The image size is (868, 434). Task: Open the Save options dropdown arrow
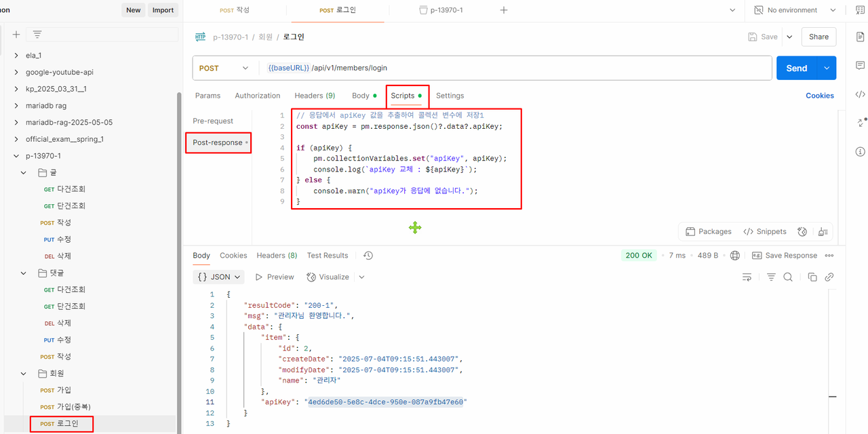pos(789,37)
